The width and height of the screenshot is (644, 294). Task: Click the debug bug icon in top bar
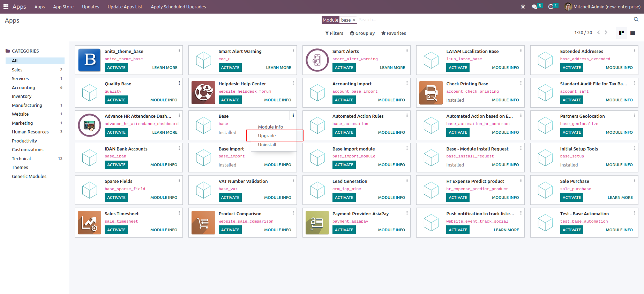523,7
